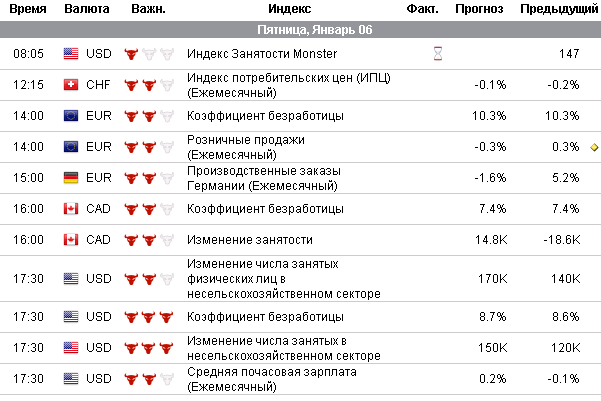The width and height of the screenshot is (601, 401).
Task: Click the Canadian flag beside Изменение занятости
Action: [x=71, y=240]
